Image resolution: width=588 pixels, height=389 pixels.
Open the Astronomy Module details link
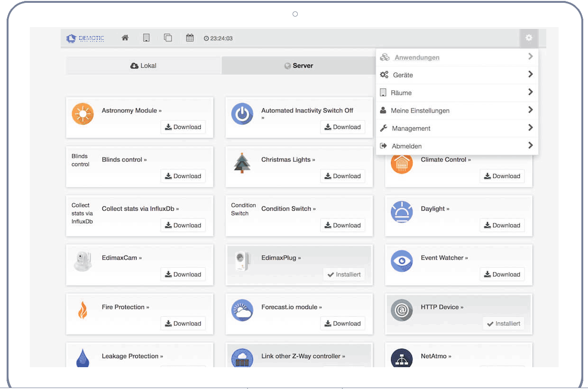click(132, 111)
